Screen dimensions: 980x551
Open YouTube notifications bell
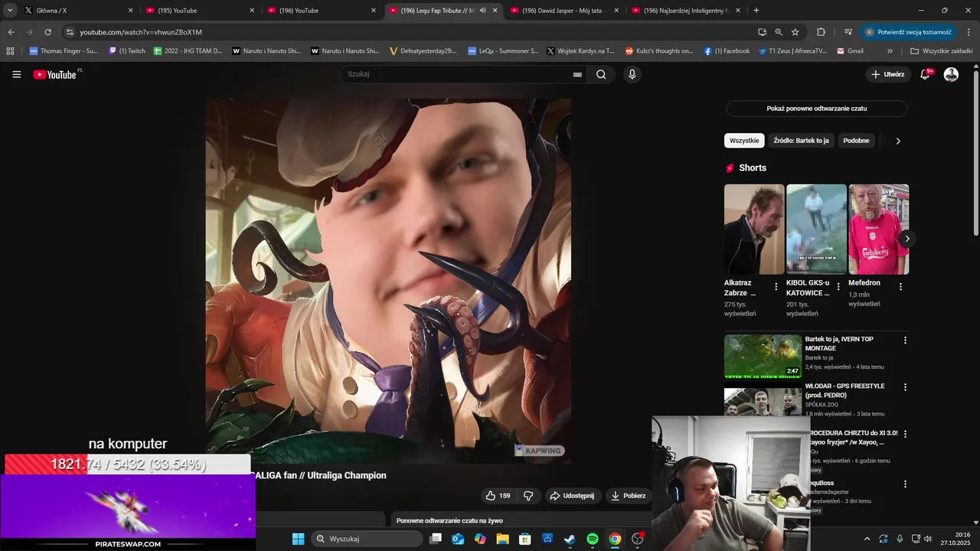click(x=925, y=74)
